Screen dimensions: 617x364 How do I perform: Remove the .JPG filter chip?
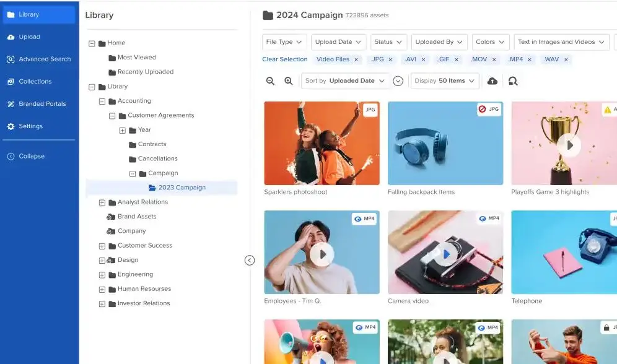[x=390, y=60]
